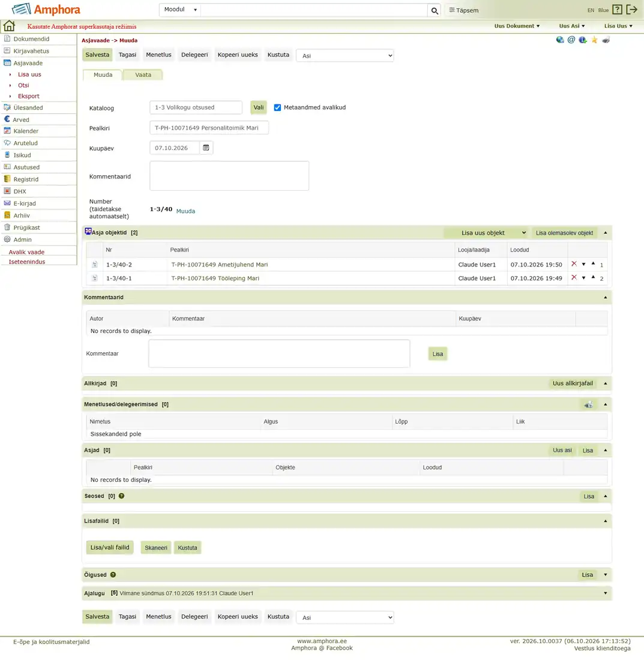Open Prügikast in the sidebar
The height and width of the screenshot is (660, 644).
tap(26, 228)
